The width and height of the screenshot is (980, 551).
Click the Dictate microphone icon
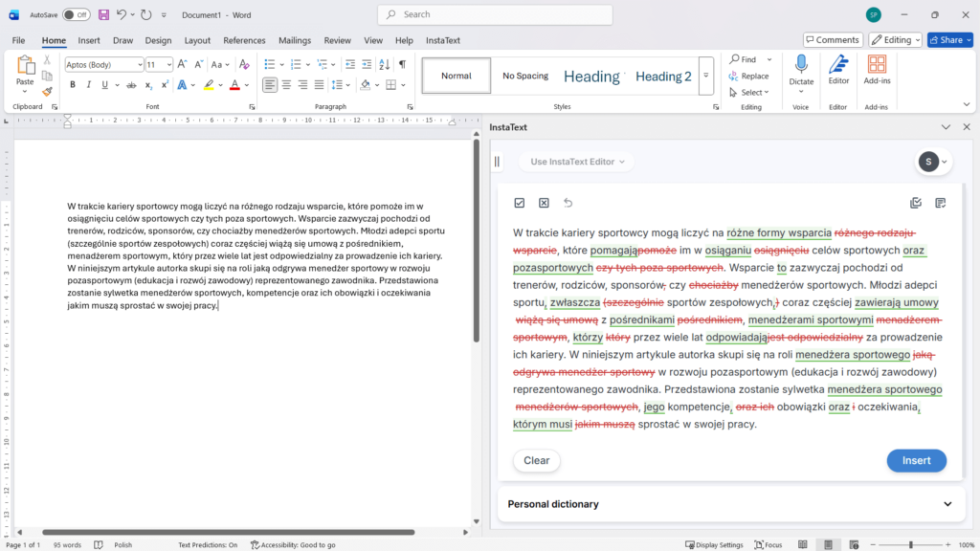pyautogui.click(x=801, y=65)
